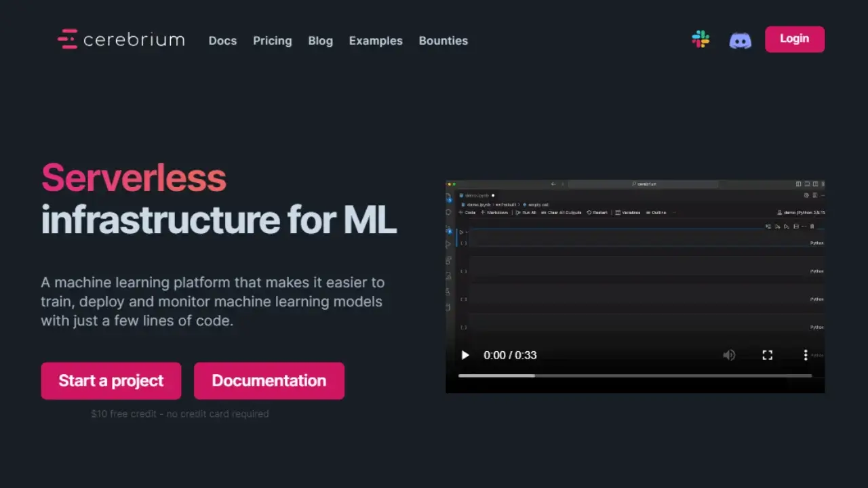Click the 'Serverless' headline word
The image size is (868, 488).
tap(134, 178)
